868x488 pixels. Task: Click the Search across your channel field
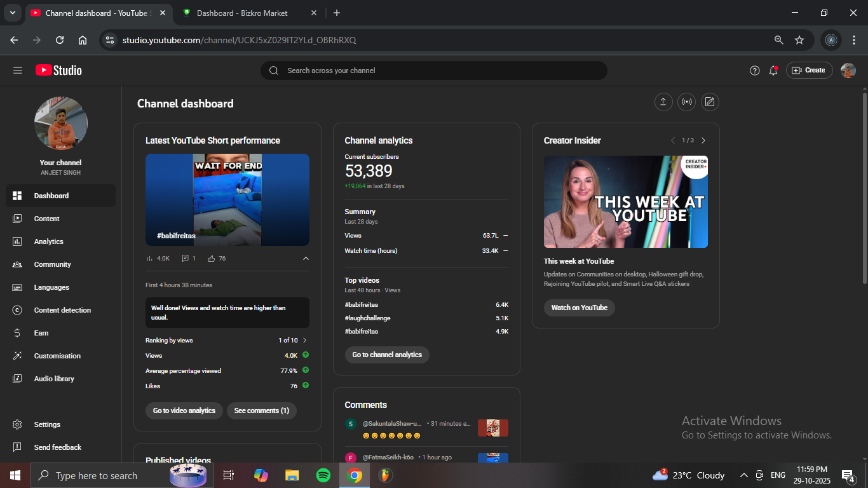(x=434, y=71)
